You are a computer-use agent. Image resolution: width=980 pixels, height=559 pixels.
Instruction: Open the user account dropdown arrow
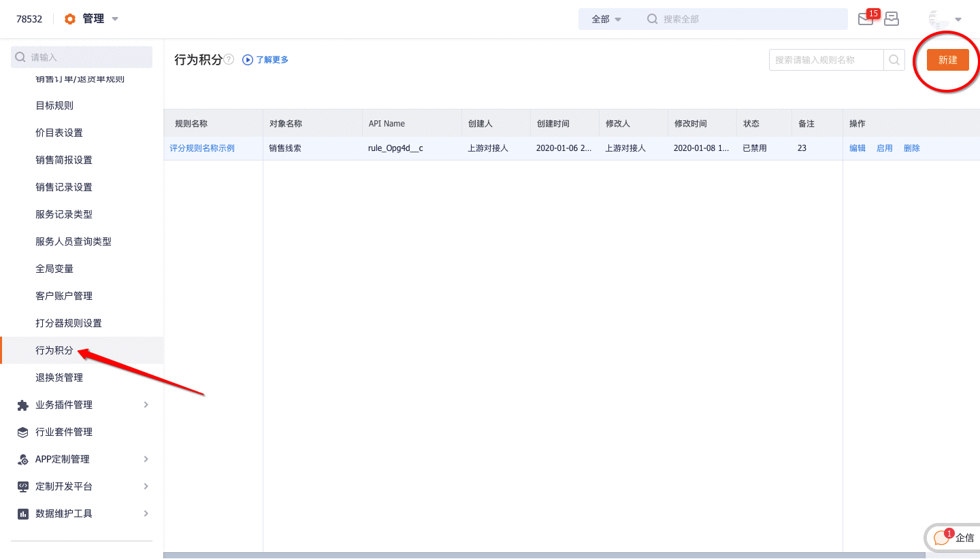click(x=958, y=20)
